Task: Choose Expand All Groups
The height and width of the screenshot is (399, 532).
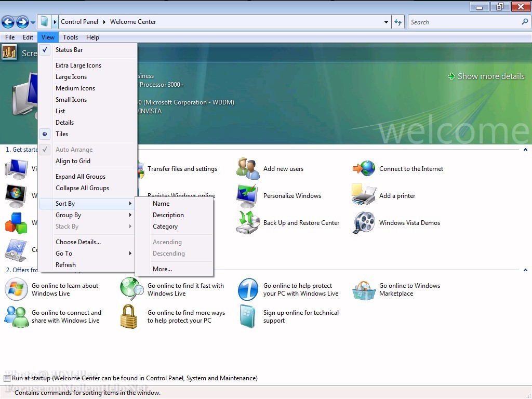Action: tap(88, 177)
